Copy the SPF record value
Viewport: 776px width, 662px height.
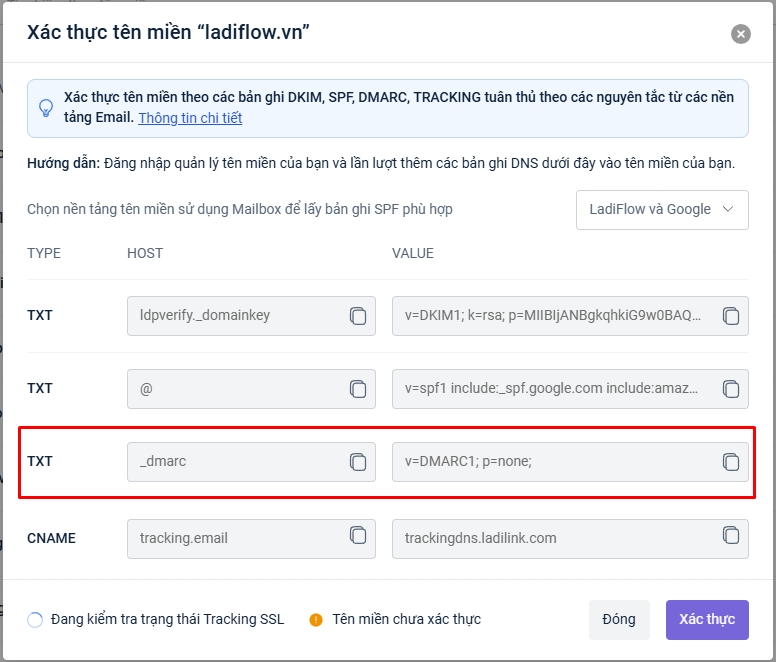tap(731, 389)
